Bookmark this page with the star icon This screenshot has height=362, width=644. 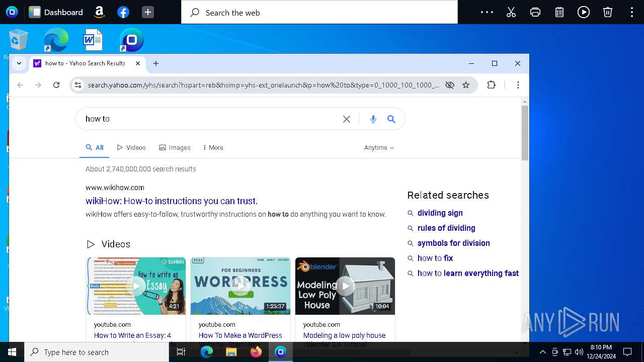coord(466,85)
